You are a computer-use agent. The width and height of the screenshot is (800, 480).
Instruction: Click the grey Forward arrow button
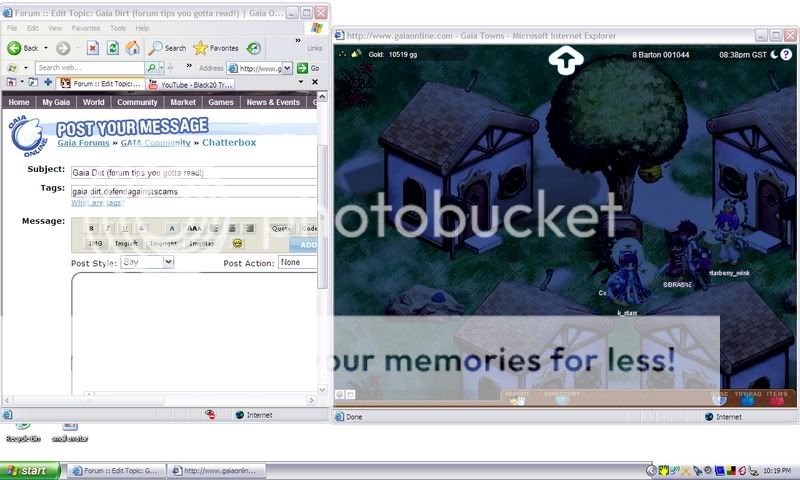63,48
